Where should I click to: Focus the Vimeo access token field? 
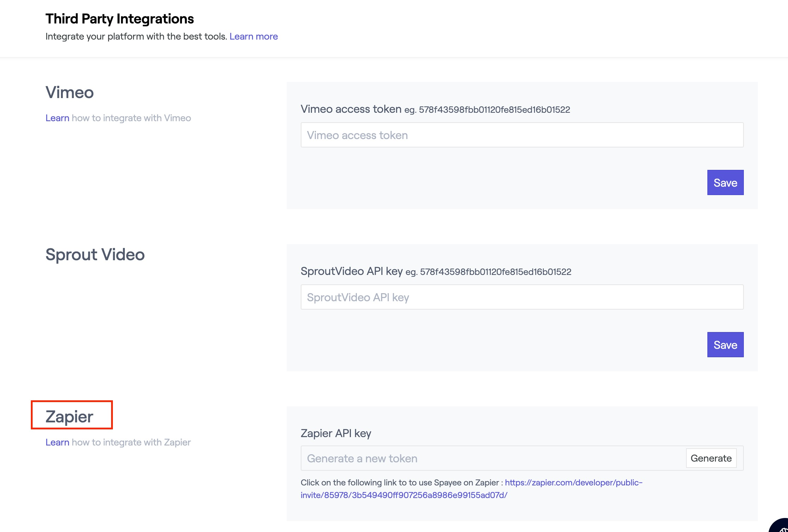coord(522,135)
